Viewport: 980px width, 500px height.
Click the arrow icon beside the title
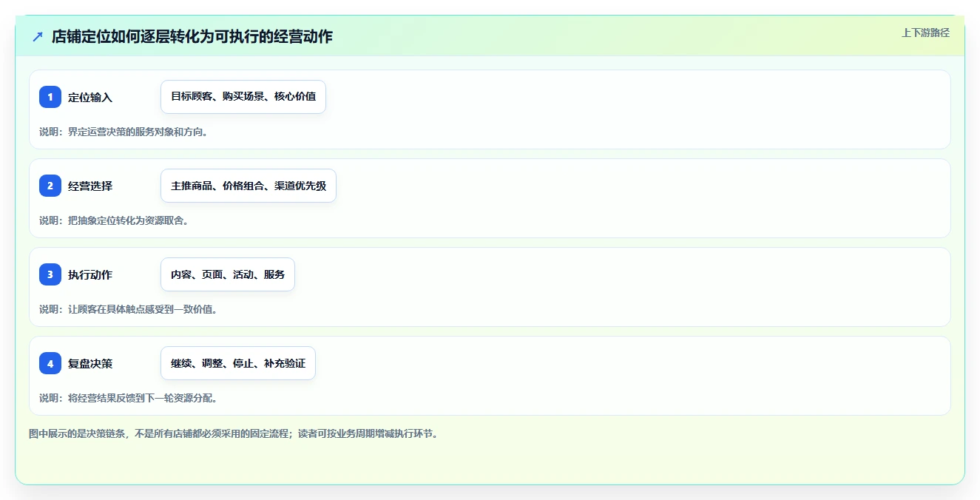(38, 36)
